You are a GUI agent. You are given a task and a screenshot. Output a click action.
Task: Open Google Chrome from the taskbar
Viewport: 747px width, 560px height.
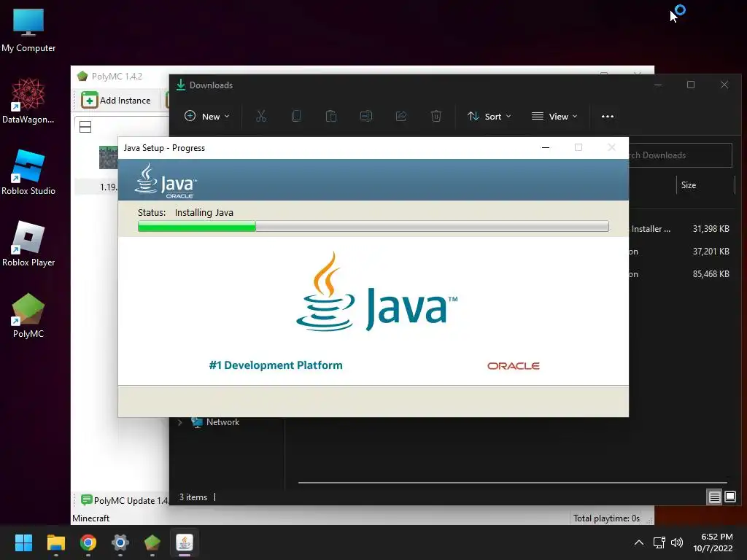88,542
